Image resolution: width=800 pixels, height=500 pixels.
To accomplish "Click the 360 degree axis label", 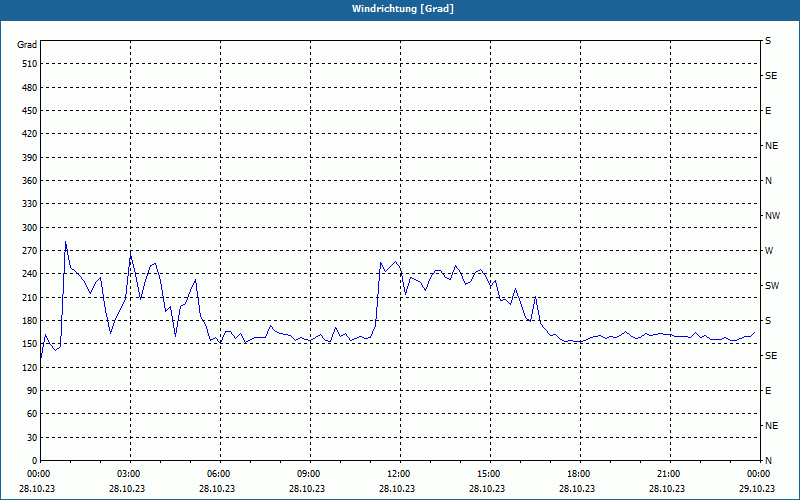I will click(x=30, y=181).
